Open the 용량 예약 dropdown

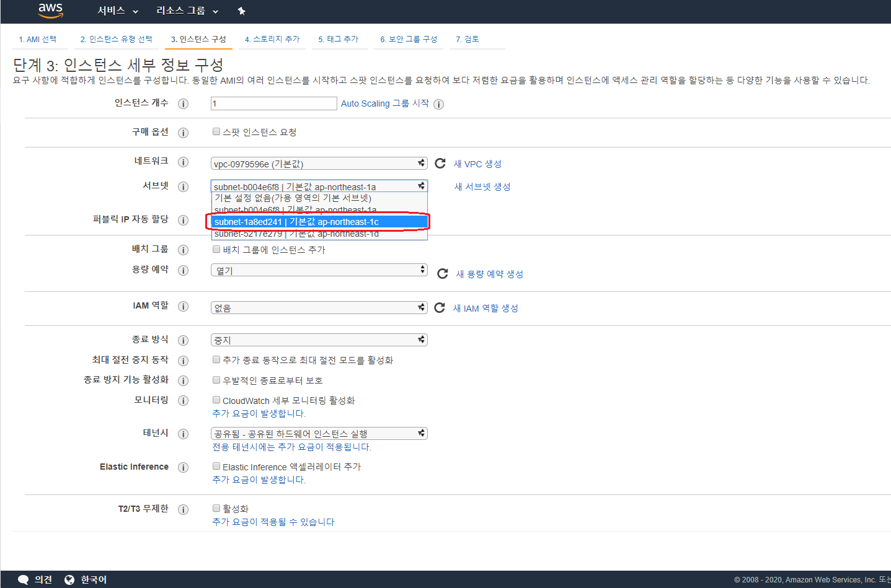click(x=319, y=270)
